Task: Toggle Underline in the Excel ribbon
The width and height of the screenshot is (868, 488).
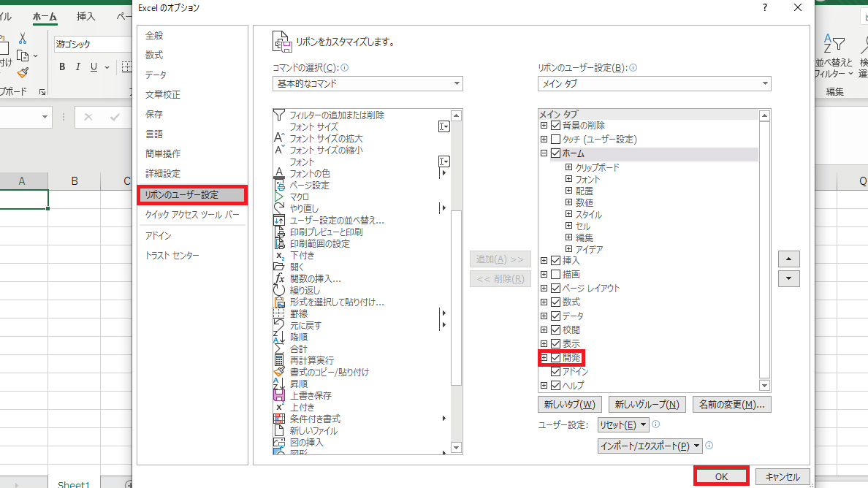Action: [94, 67]
